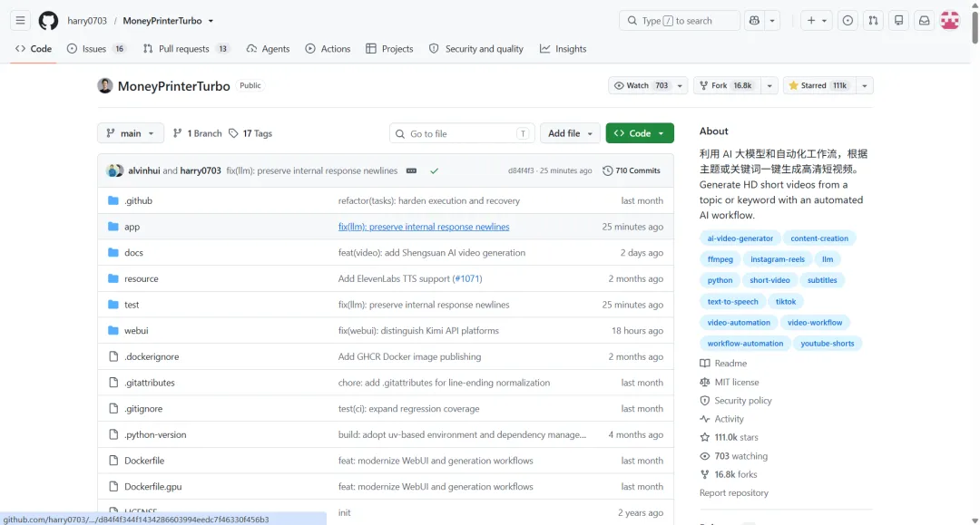Open the Dockerfile.gpu file
The width and height of the screenshot is (980, 525).
[x=153, y=487]
